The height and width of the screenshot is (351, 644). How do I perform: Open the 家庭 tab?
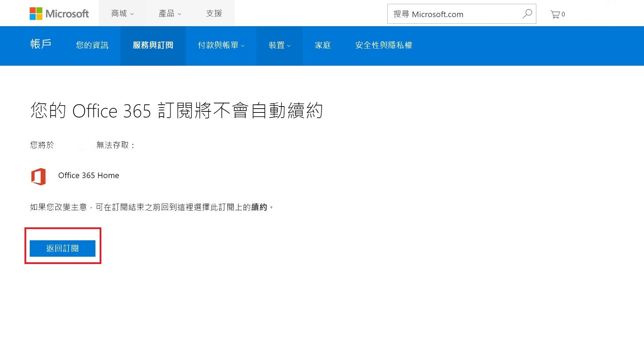coord(323,45)
